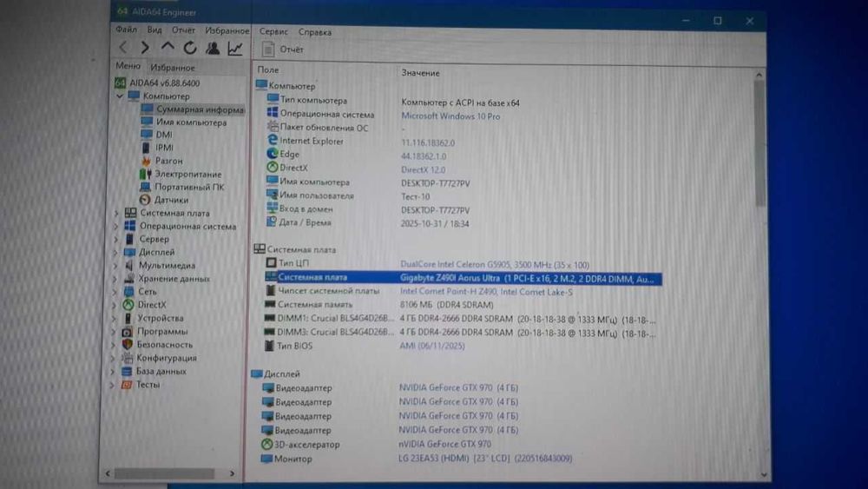Click the Edge browser icon in the report
Viewport: 868px width, 489px height.
[272, 154]
